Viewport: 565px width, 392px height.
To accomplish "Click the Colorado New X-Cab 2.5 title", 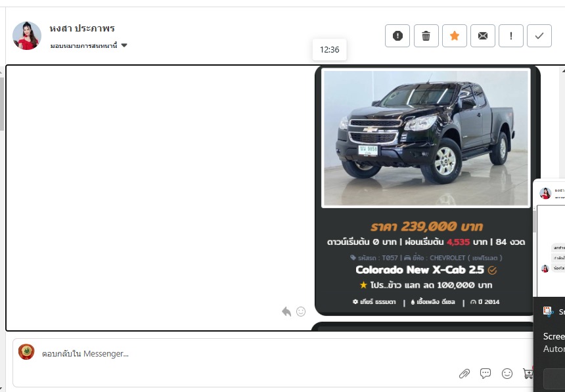I will [419, 270].
